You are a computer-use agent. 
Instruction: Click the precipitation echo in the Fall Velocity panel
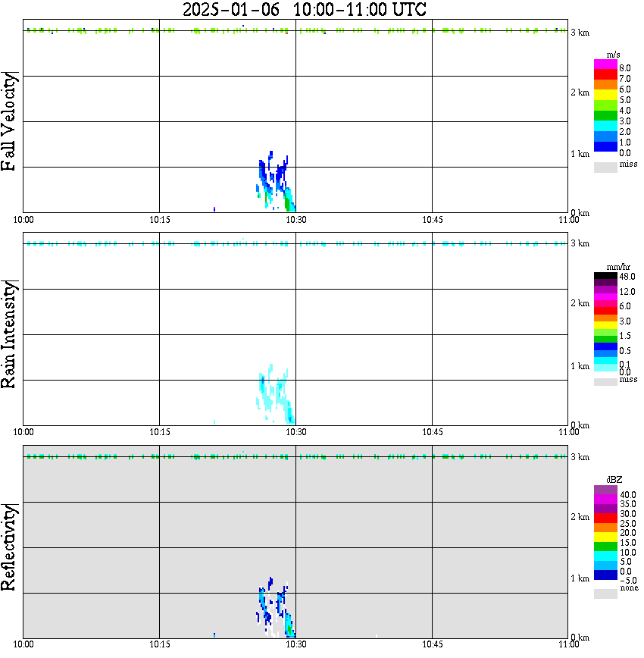[x=276, y=181]
